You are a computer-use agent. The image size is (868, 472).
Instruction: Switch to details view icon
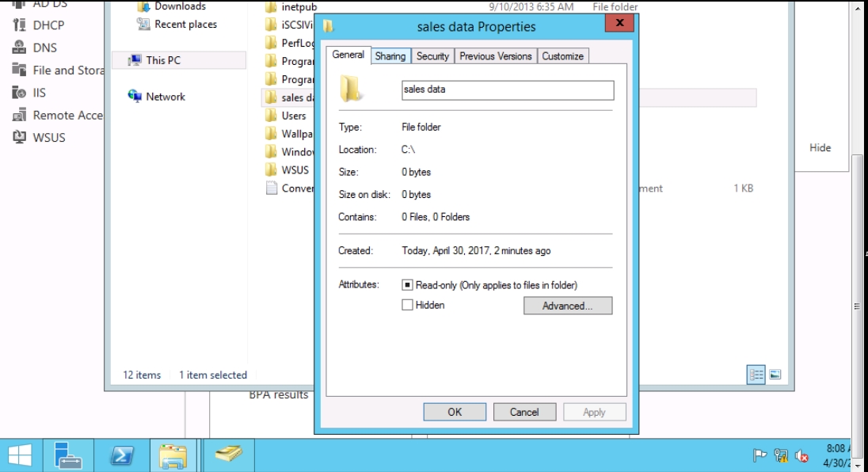[x=756, y=375]
